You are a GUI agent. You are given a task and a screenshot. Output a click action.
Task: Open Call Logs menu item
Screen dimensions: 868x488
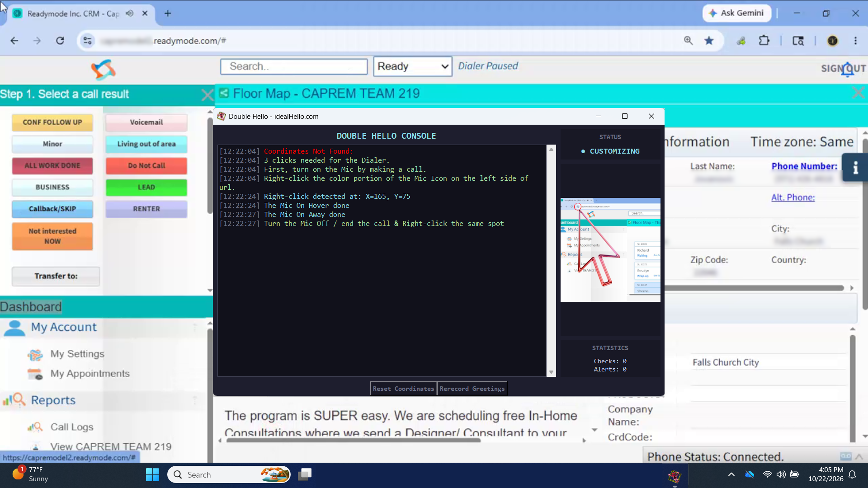point(72,427)
